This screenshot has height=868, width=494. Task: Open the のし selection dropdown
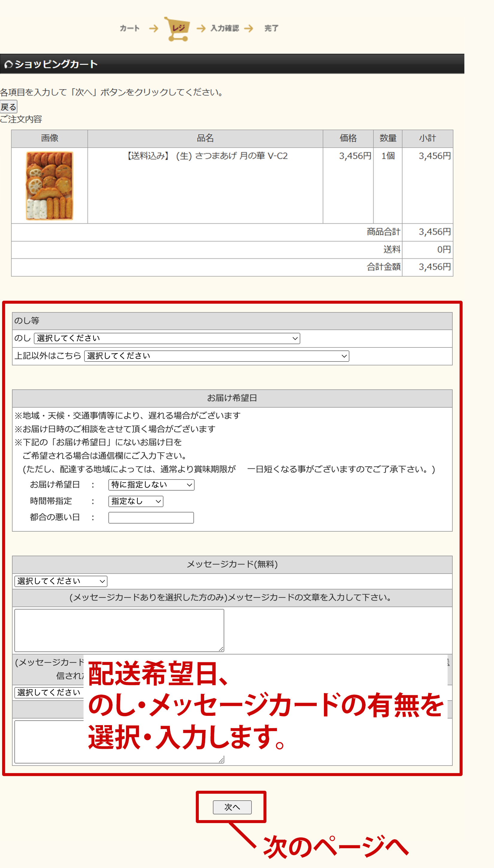(x=166, y=338)
